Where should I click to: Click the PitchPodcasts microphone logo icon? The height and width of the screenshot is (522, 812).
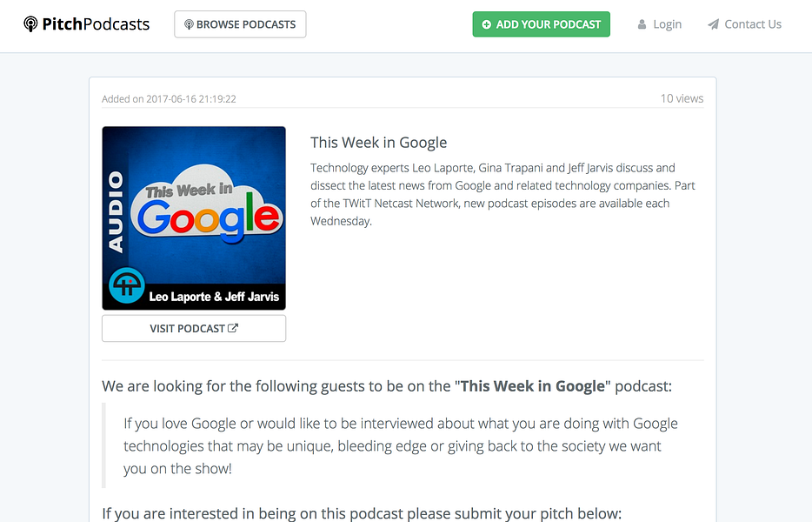point(30,23)
